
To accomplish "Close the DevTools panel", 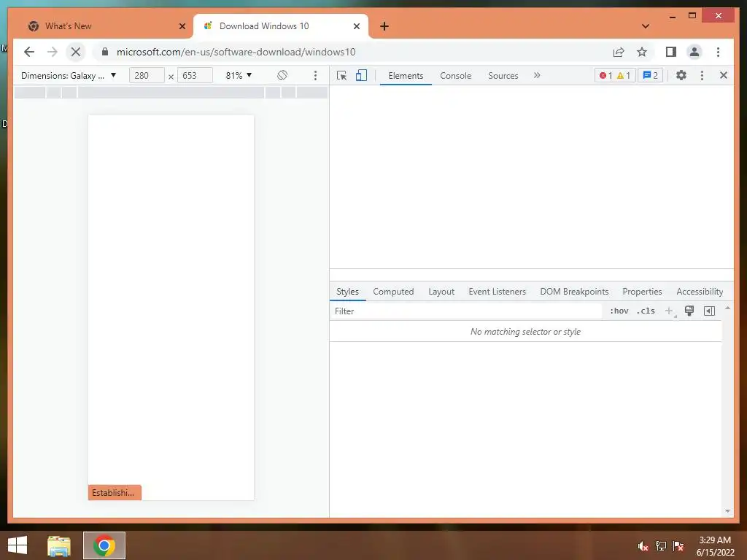I will click(723, 75).
